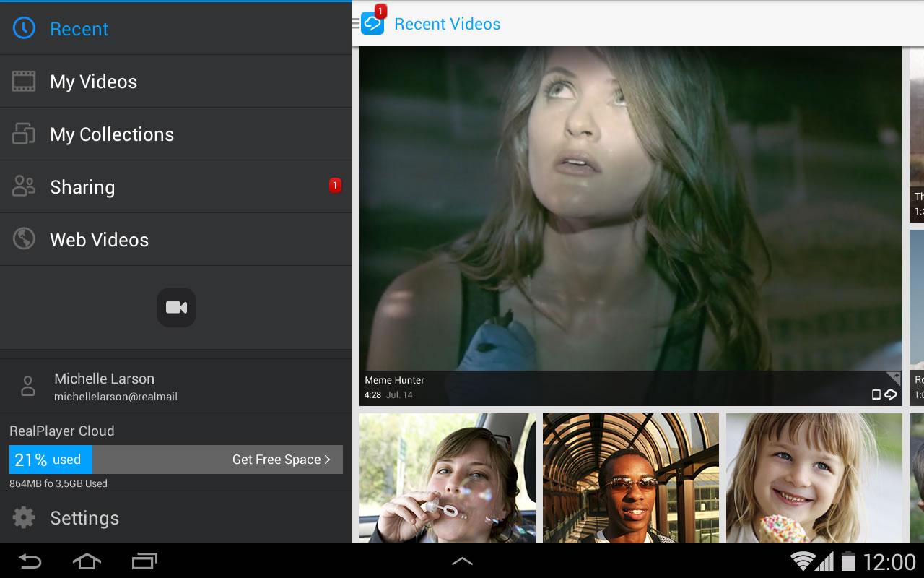
Task: Tap the device icon on Meme Hunter video
Action: pos(876,394)
